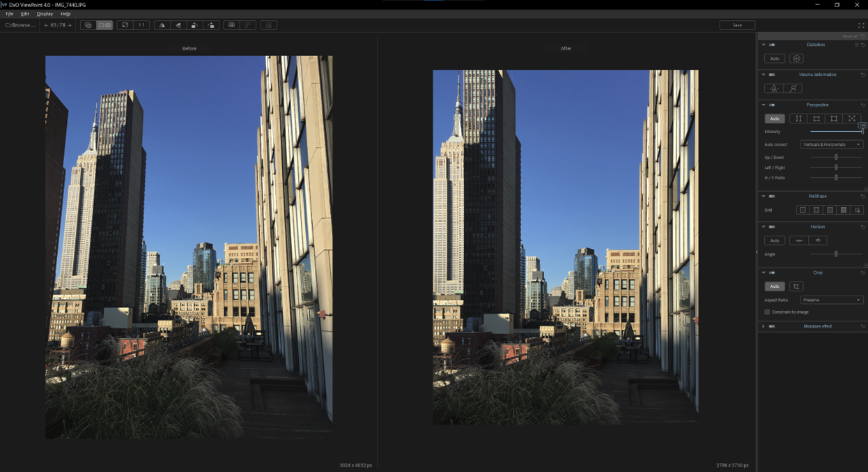Click the manual distortion correction icon

[x=796, y=59]
